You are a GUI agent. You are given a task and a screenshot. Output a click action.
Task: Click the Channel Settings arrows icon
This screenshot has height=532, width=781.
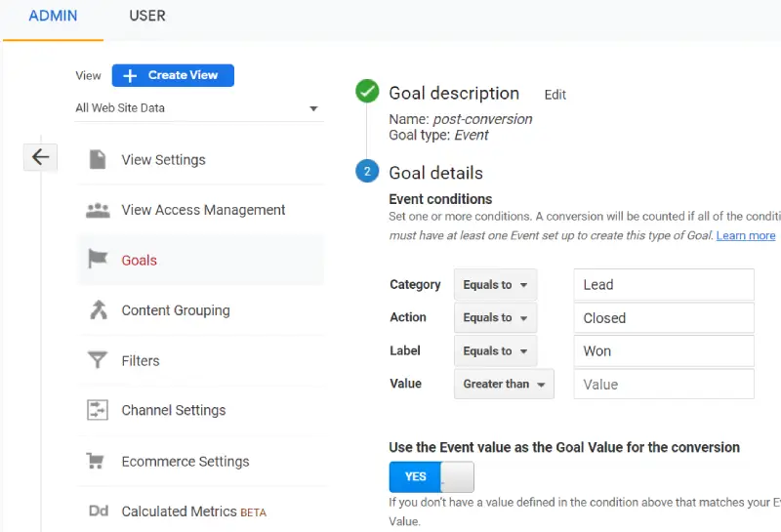98,410
